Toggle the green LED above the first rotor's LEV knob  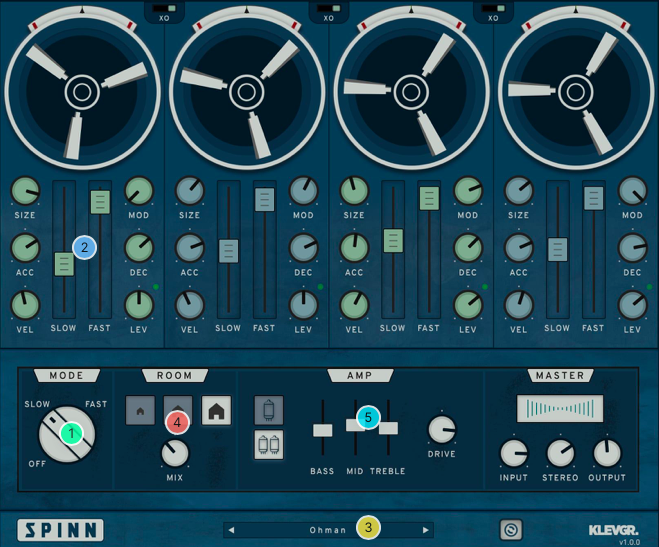pyautogui.click(x=156, y=287)
